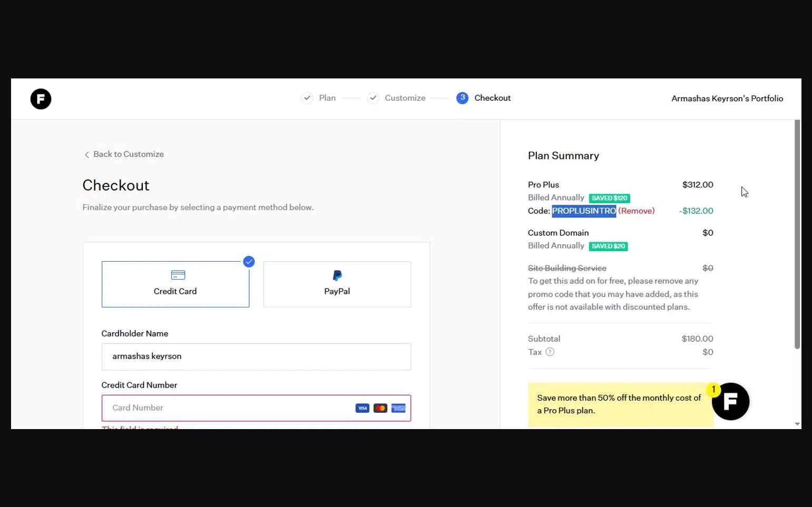
Task: Click the Credit Card Number label
Action: click(x=139, y=385)
